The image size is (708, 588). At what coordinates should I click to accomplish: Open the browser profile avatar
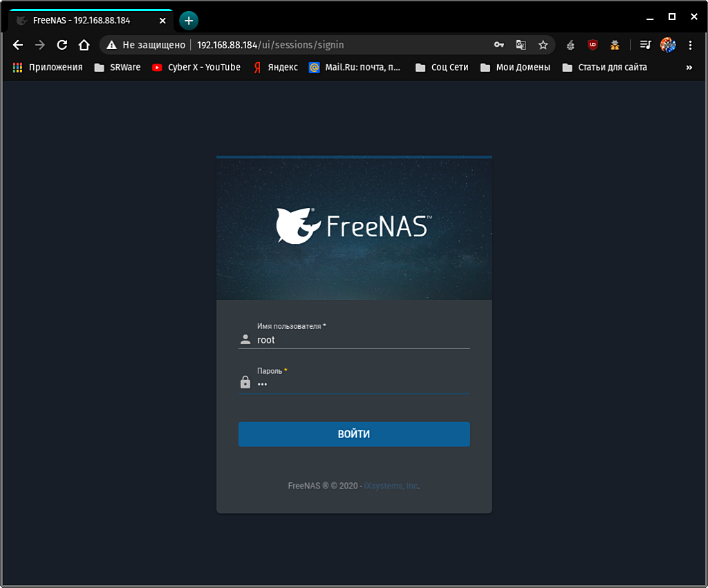coord(668,45)
